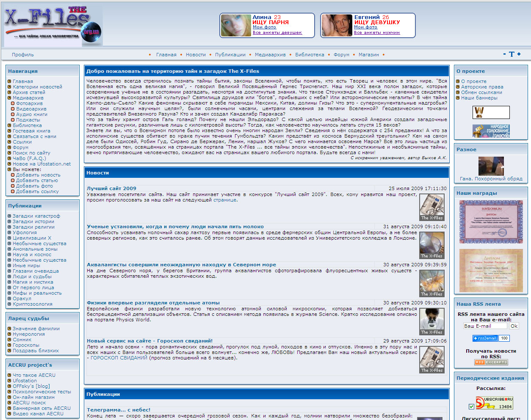The width and height of the screenshot is (531, 420).
Task: Click the orange RSS Excerpts badge
Action: [x=491, y=362]
